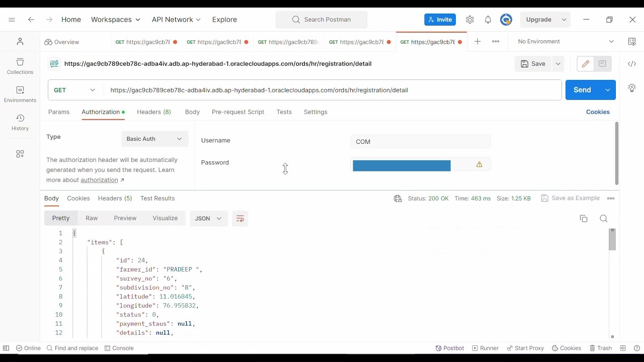Open the Test Results tab
This screenshot has width=644, height=362.
click(157, 199)
